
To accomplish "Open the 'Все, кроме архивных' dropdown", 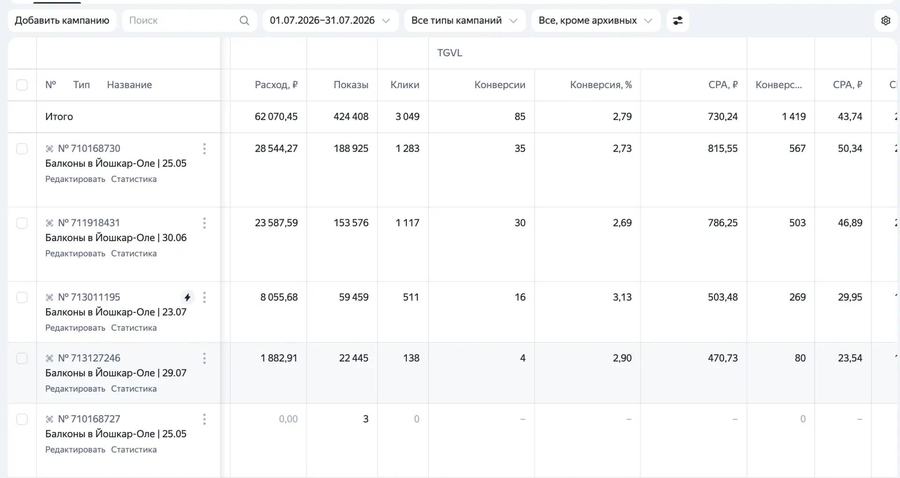I will coord(596,21).
